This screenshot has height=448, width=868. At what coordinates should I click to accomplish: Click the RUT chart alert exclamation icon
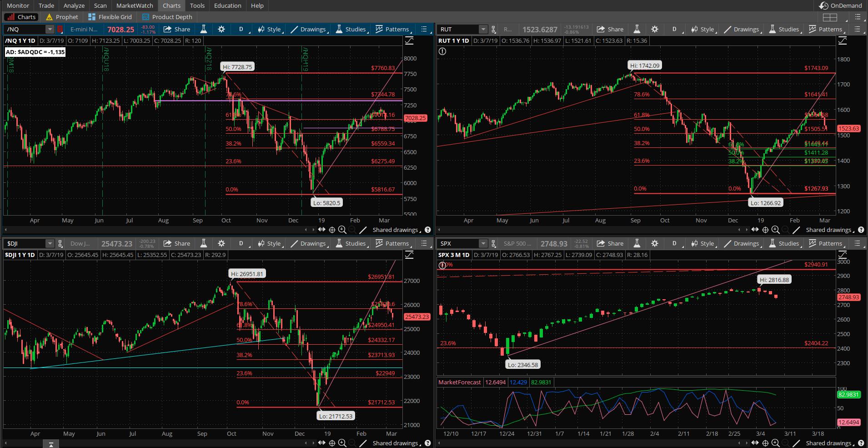pos(442,51)
